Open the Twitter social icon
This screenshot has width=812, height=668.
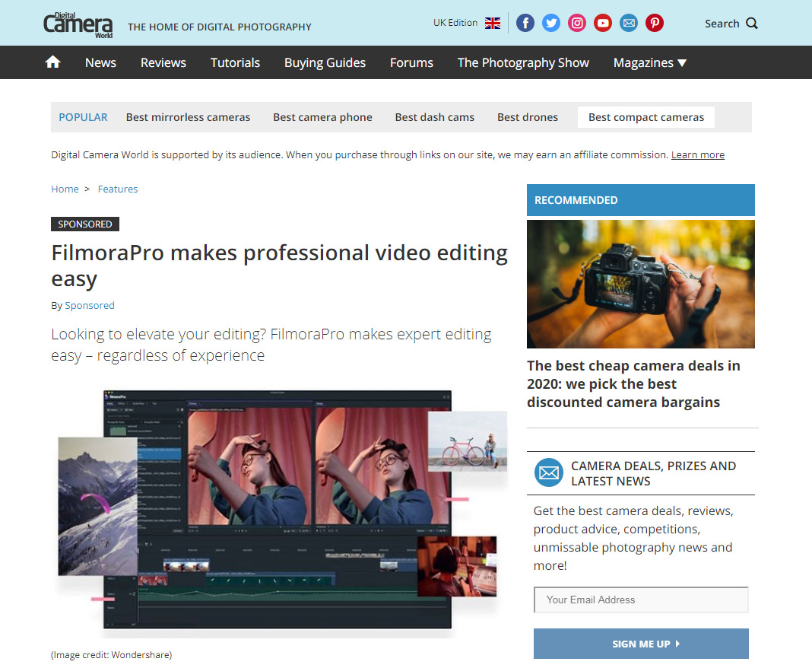click(551, 24)
